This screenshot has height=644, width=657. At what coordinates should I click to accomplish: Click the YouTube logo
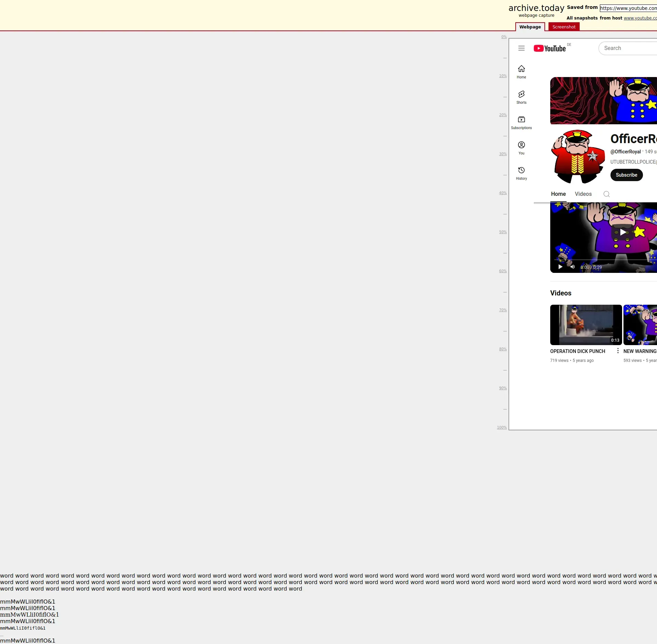click(550, 48)
